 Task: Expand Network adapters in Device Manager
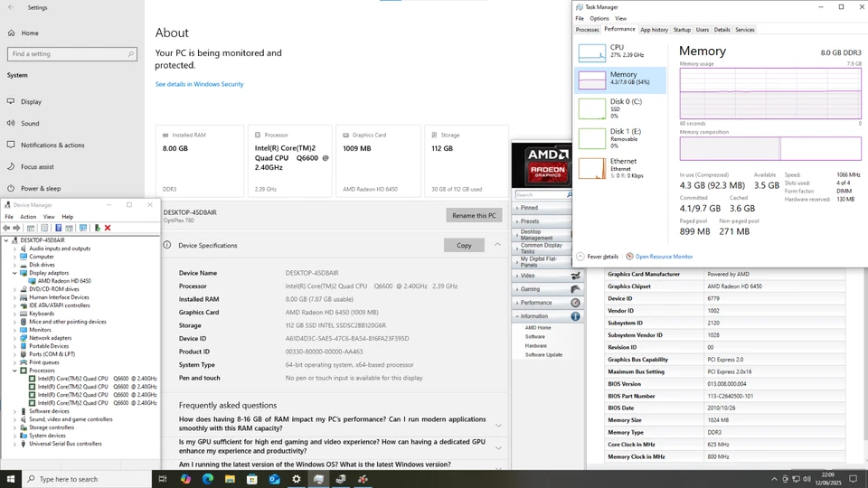coord(15,338)
